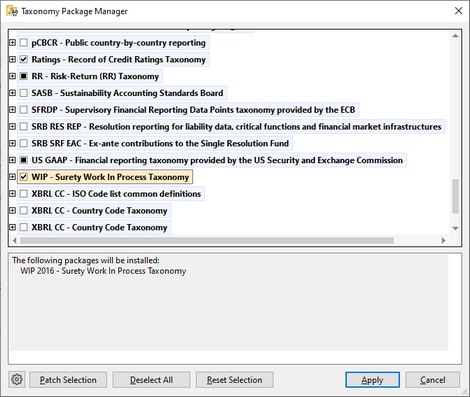The height and width of the screenshot is (397, 470).
Task: Click the Taxonomy Package Manager title icon
Action: (12, 11)
